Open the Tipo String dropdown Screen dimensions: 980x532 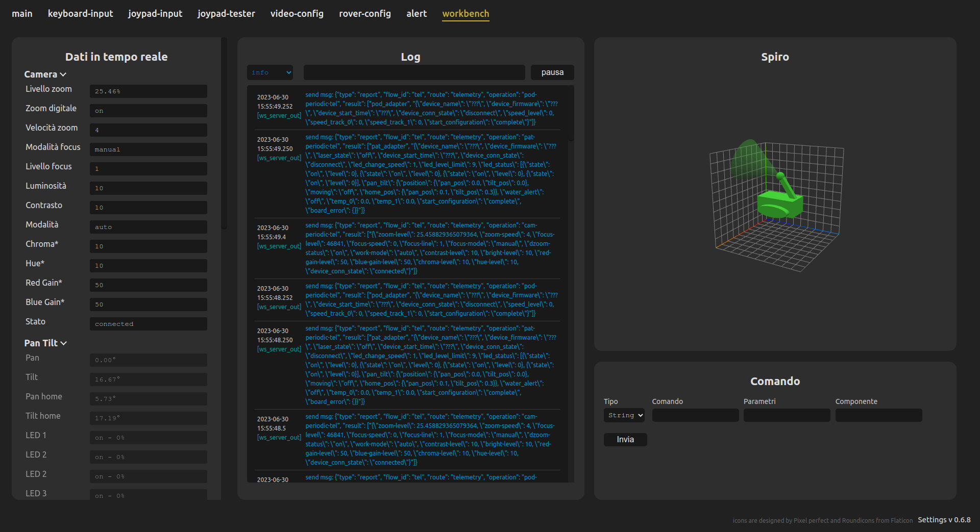624,415
